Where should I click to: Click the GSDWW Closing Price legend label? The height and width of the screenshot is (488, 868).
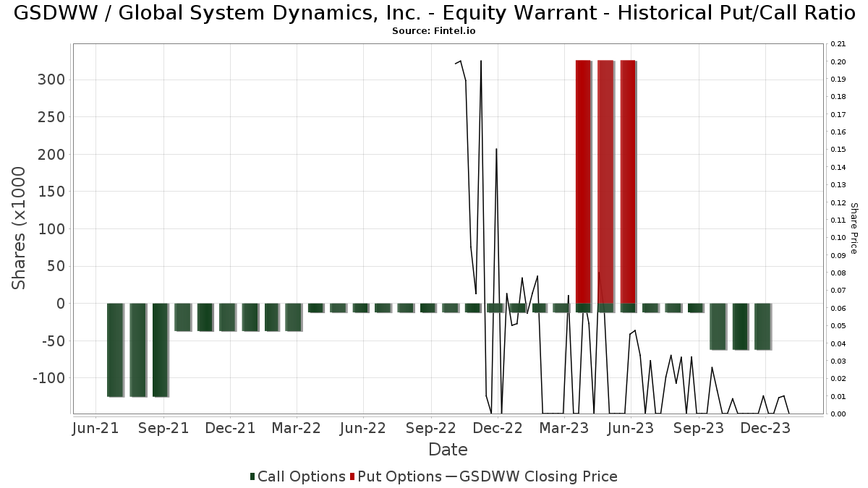(538, 476)
